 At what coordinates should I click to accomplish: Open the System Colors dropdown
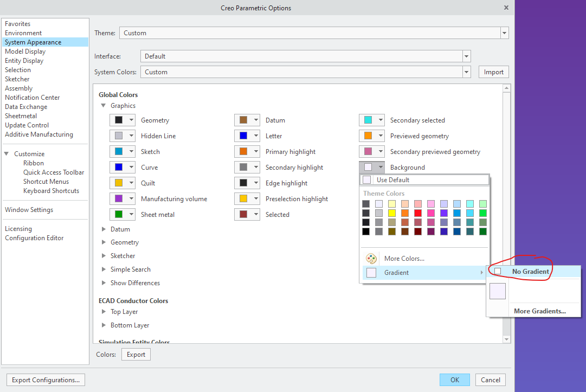pos(466,71)
